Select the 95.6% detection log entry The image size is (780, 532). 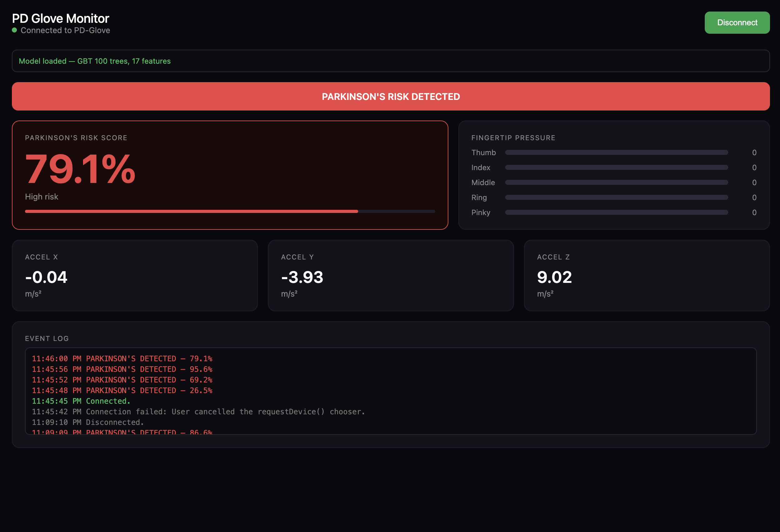point(122,369)
